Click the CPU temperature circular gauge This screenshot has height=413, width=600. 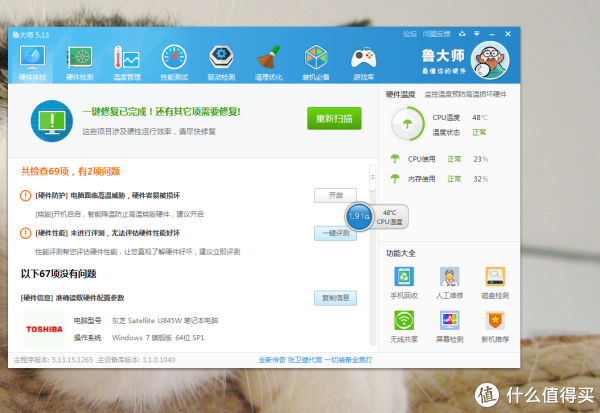click(x=407, y=124)
